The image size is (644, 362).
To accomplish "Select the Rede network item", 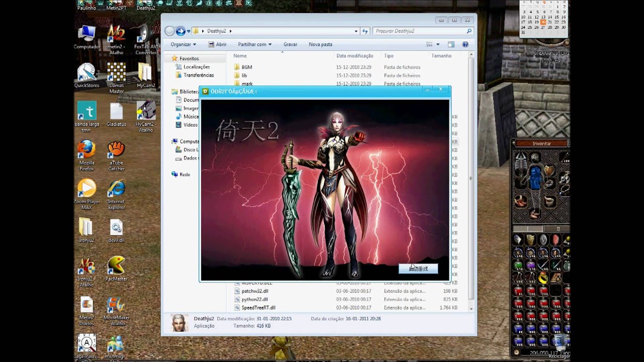I will (x=181, y=174).
